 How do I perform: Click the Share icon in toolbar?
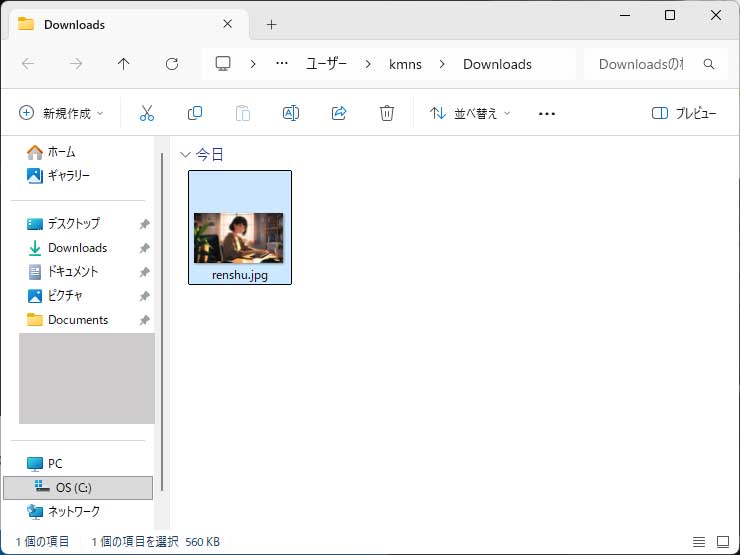[x=339, y=114]
